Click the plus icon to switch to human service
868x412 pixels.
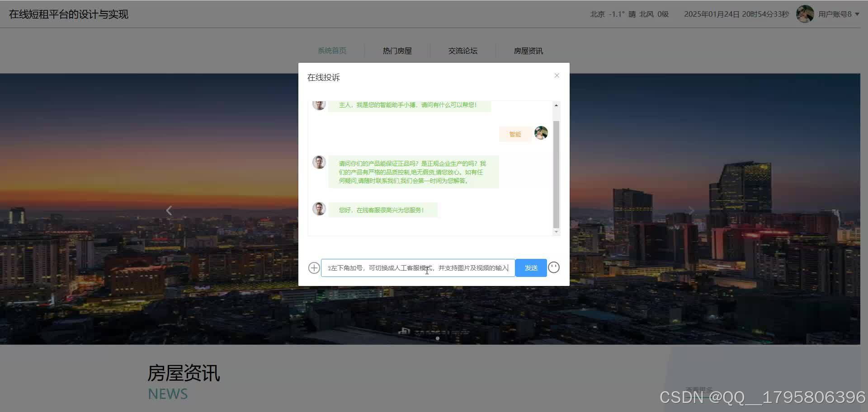pos(314,267)
